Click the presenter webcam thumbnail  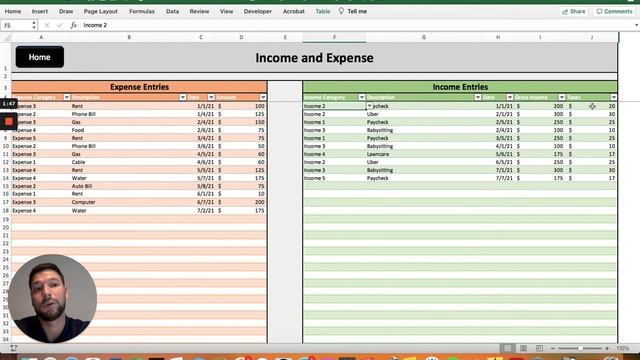point(53,298)
